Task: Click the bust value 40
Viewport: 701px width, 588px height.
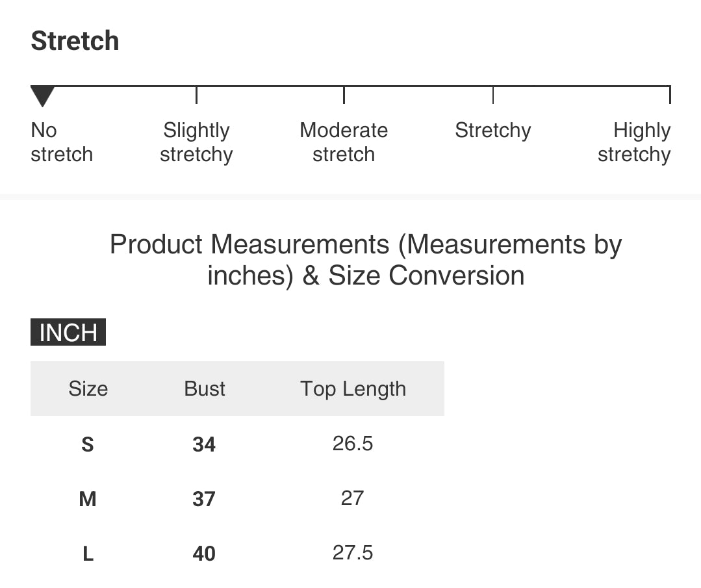Action: (204, 554)
